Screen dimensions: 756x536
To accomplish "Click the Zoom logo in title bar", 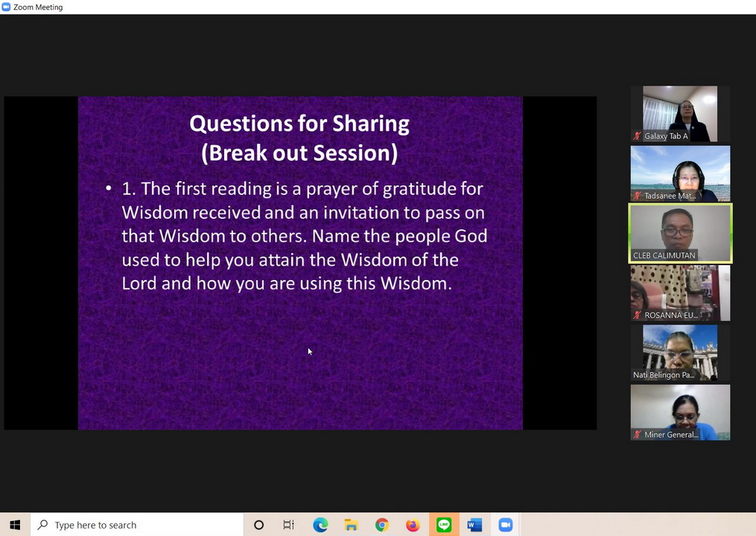I will point(7,7).
